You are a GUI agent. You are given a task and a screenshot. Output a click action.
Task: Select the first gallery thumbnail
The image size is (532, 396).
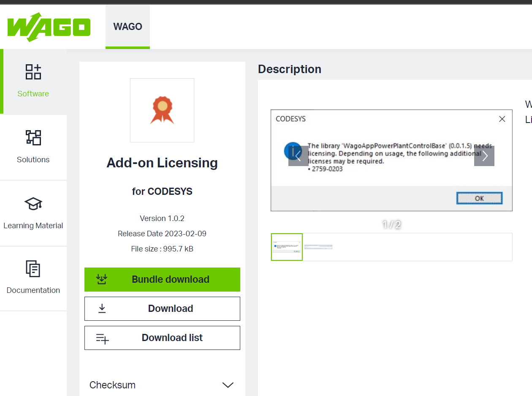[x=287, y=247]
